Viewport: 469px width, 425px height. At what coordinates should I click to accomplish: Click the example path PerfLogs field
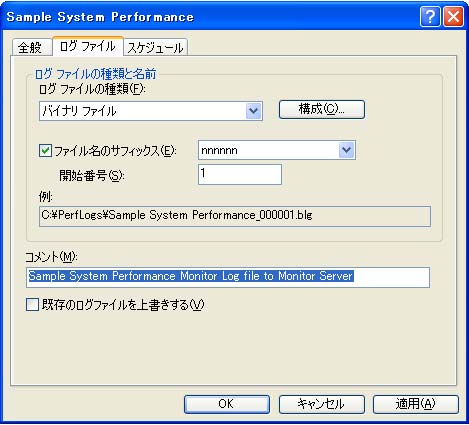(235, 216)
